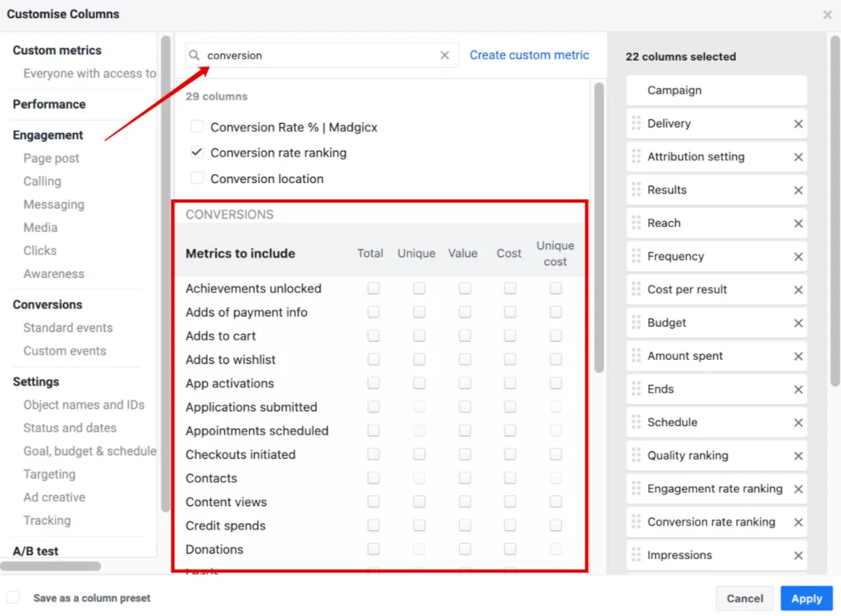Select Clicks under Engagement
This screenshot has width=841, height=616.
[x=40, y=251]
